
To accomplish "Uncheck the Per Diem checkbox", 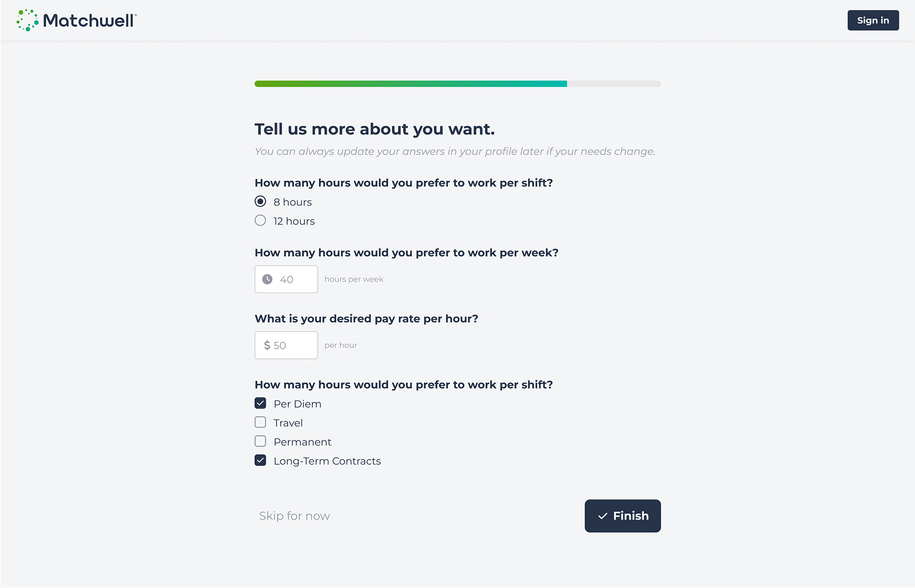I will [x=261, y=403].
